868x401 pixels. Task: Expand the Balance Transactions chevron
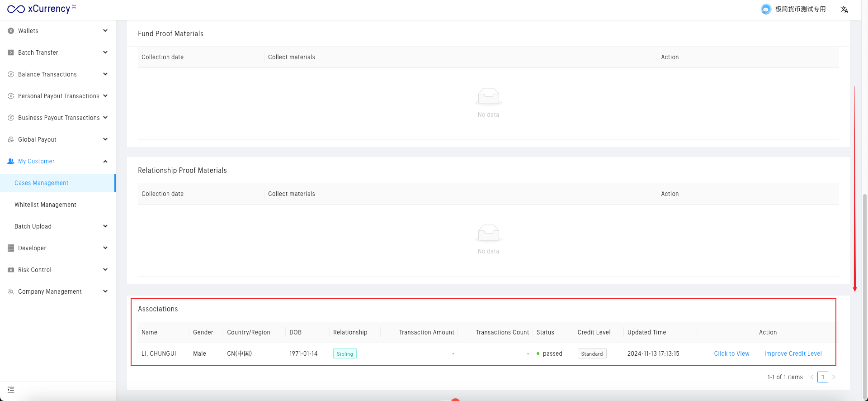pyautogui.click(x=105, y=74)
